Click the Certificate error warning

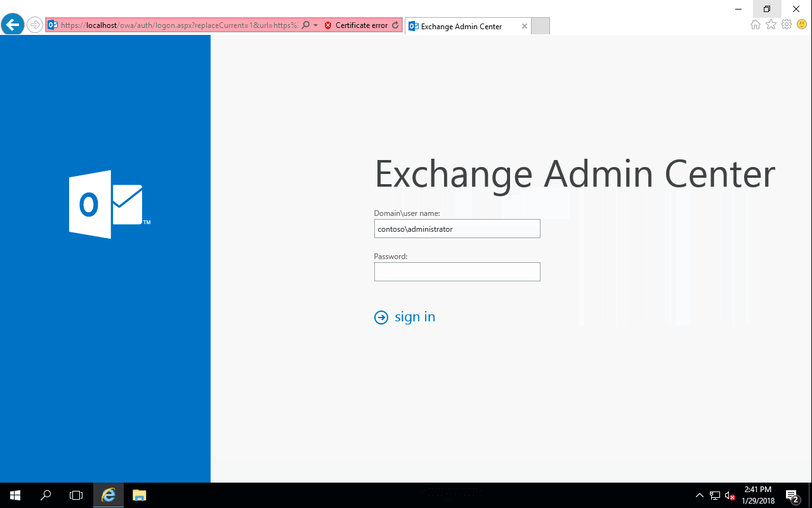[356, 25]
